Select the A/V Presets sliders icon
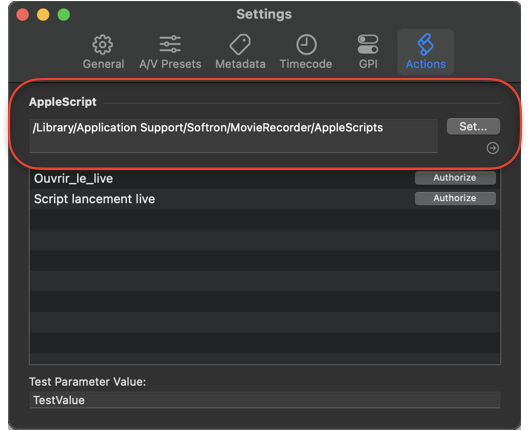The width and height of the screenshot is (530, 430). click(170, 44)
